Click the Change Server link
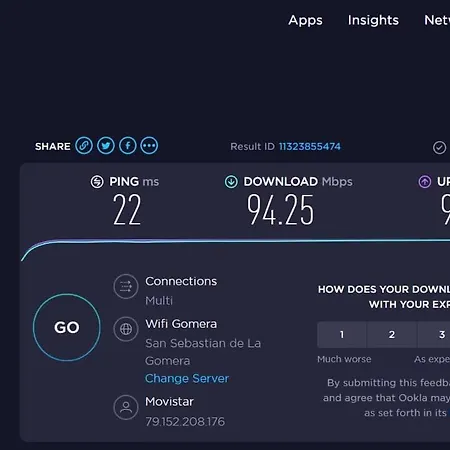 [187, 378]
